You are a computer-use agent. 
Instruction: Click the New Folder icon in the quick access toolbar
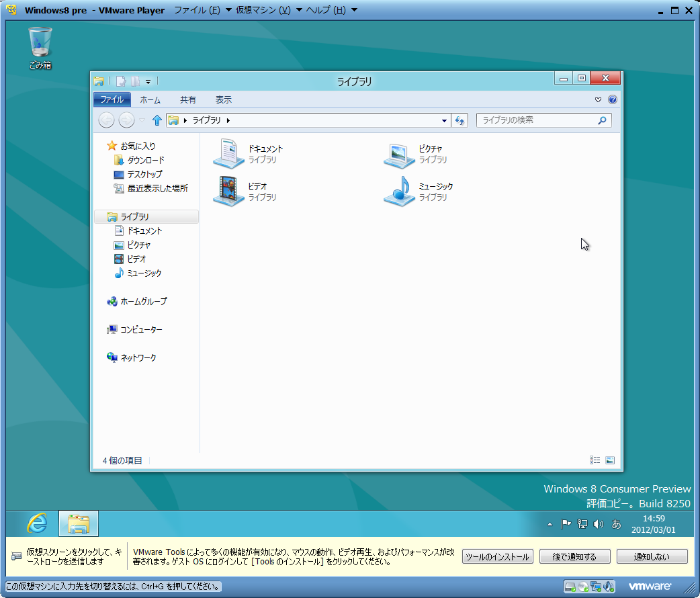(135, 81)
